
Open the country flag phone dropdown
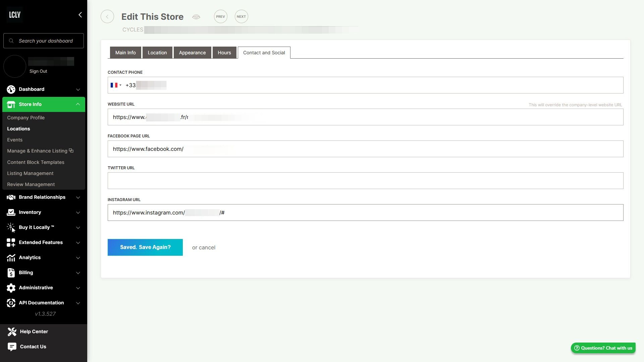pos(116,85)
